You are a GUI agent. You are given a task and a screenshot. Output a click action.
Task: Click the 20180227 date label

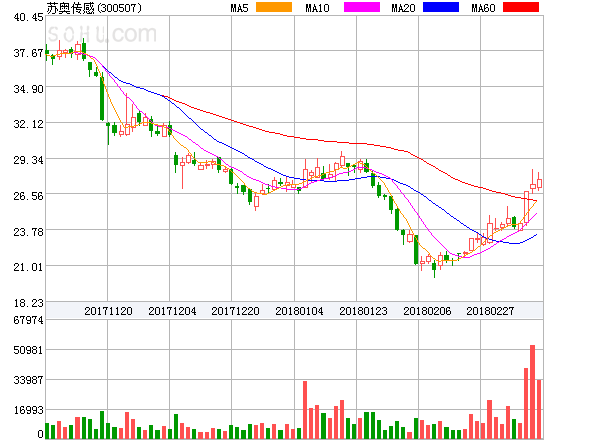point(490,311)
